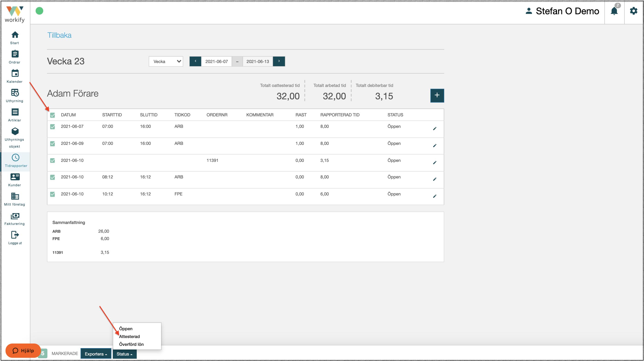Click the 5 marked count badge
644x361 pixels.
point(43,353)
